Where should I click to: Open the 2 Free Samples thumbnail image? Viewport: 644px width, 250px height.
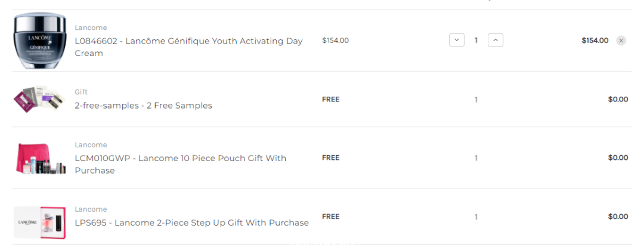pyautogui.click(x=40, y=99)
